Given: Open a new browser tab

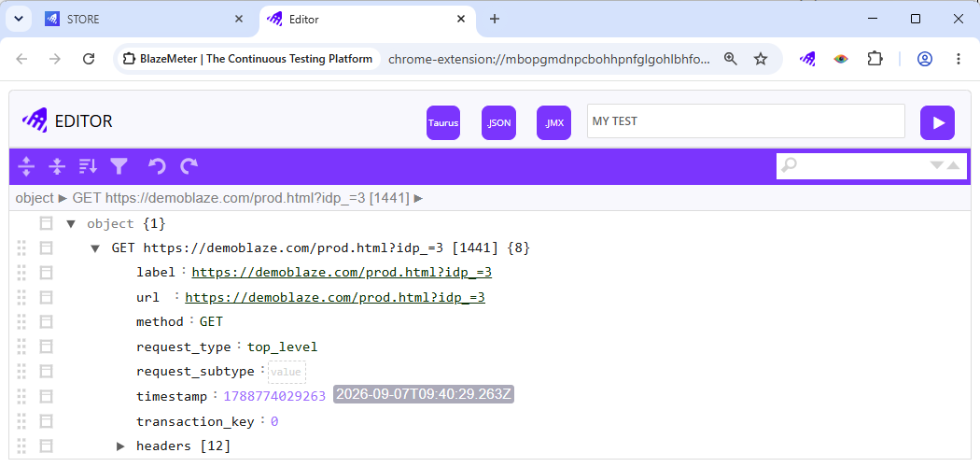Looking at the screenshot, I should [x=495, y=19].
